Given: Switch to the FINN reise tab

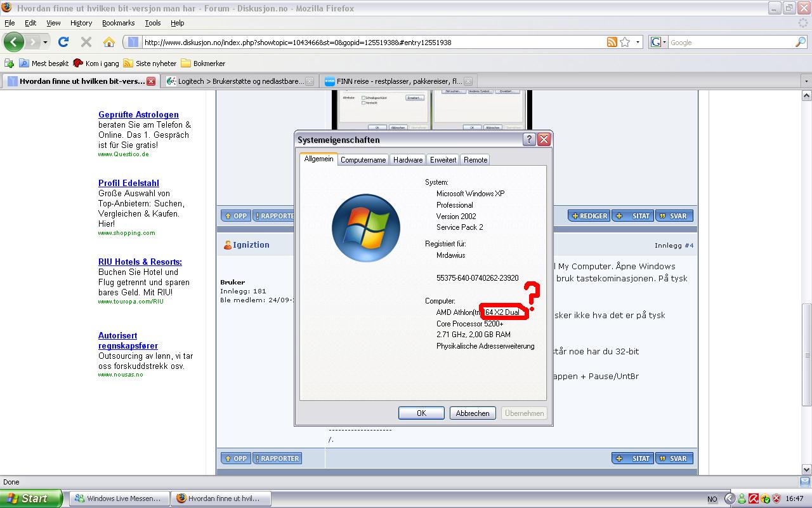Looking at the screenshot, I should [398, 81].
